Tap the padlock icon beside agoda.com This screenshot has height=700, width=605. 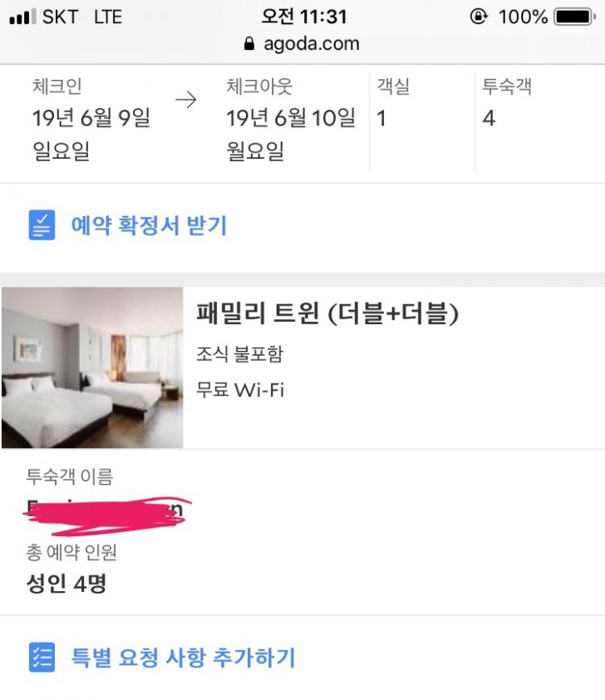(x=247, y=43)
